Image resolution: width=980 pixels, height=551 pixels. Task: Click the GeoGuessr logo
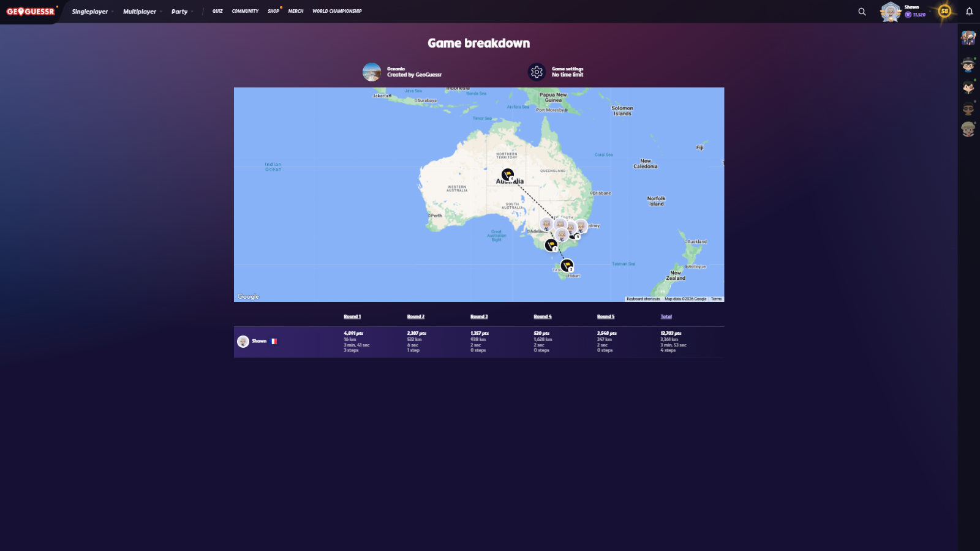click(x=31, y=12)
